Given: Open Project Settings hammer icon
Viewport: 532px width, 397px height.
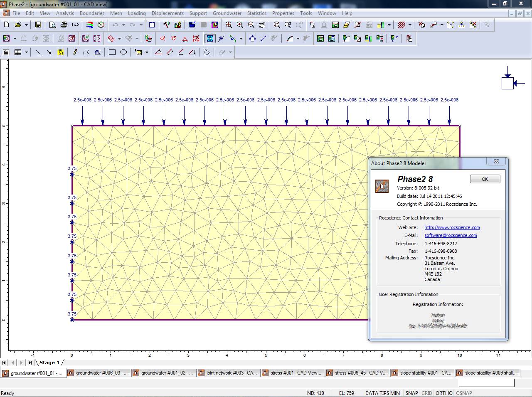Looking at the screenshot, I should coord(166,25).
